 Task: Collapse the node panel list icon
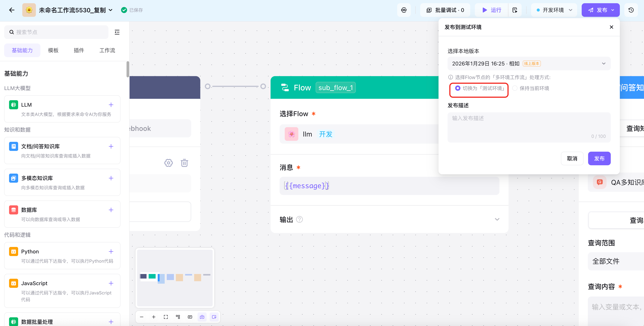point(117,32)
